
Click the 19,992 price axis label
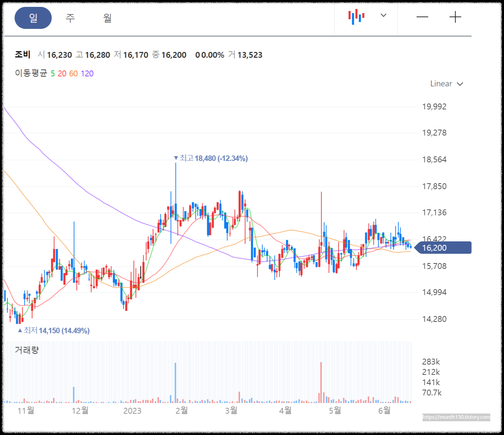(x=434, y=107)
